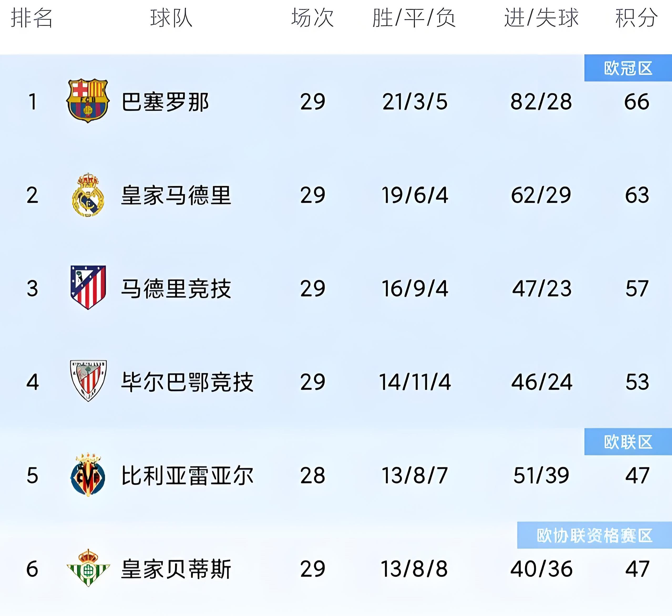Click the Real Betis club crest
The height and width of the screenshot is (616, 672).
tap(88, 568)
